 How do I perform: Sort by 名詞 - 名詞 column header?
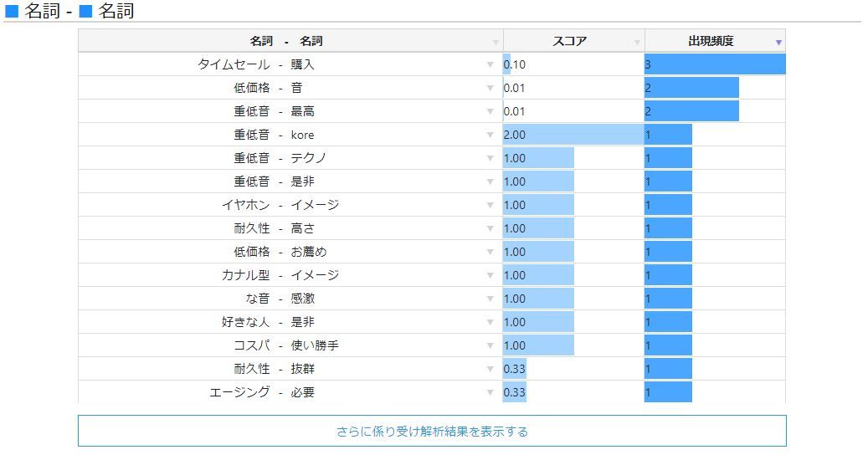pyautogui.click(x=286, y=41)
